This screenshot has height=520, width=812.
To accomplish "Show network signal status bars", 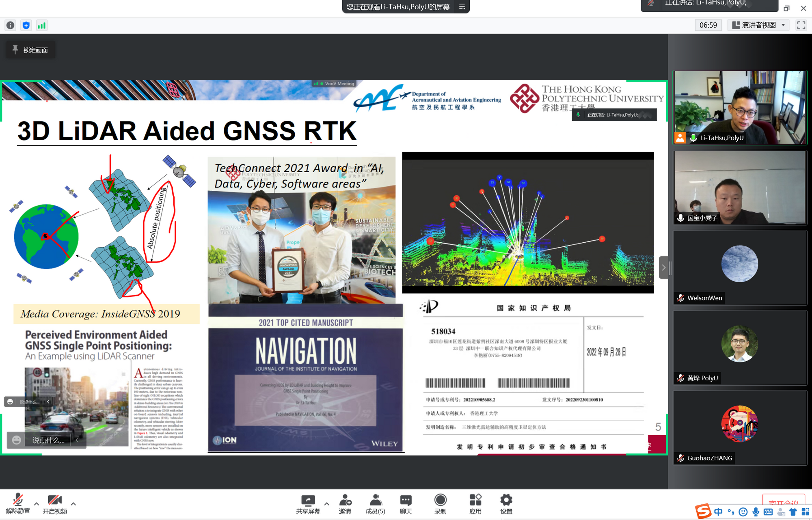I will coord(41,26).
